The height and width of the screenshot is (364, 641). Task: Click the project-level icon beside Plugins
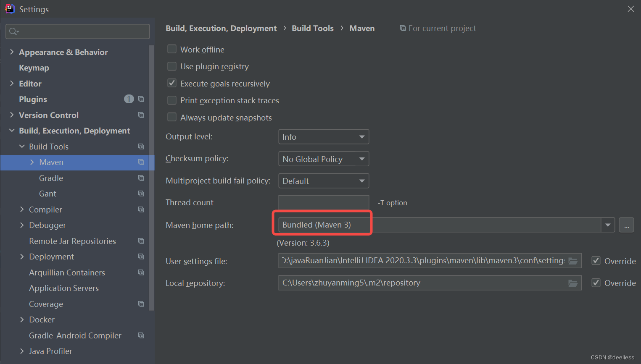click(x=141, y=99)
